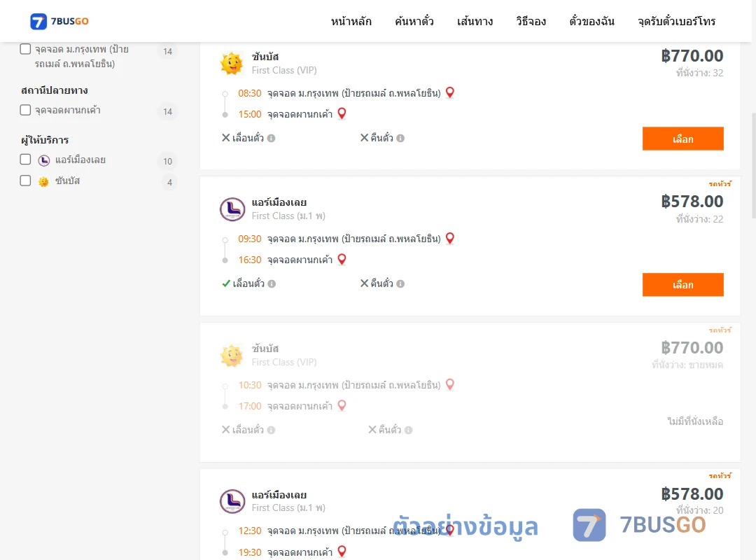The image size is (756, 560).
Task: Click รถทัวร์ tag on 12:30 trip card
Action: click(720, 475)
